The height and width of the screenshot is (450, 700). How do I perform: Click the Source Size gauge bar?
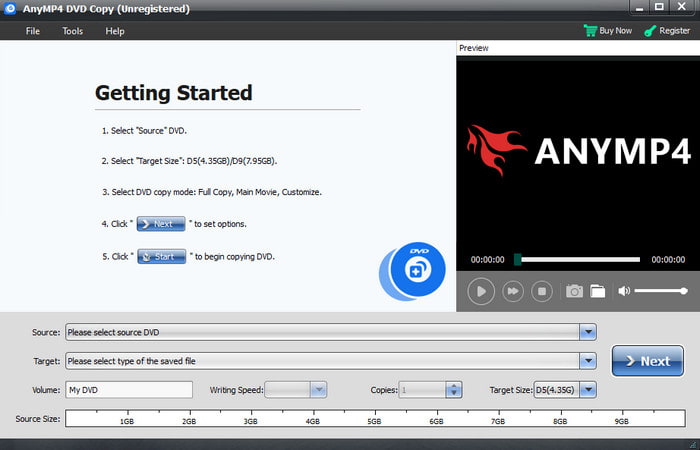(x=375, y=419)
